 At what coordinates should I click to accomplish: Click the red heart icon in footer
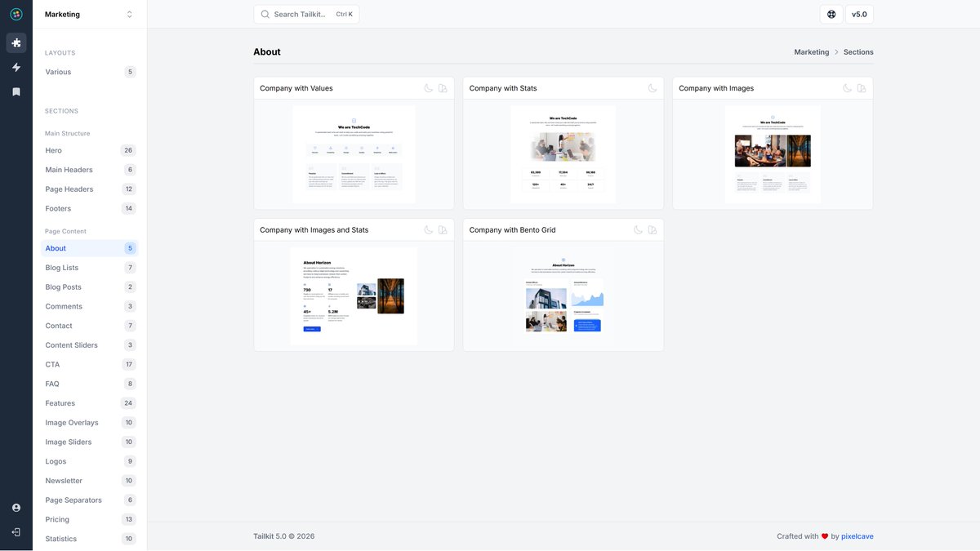(825, 536)
